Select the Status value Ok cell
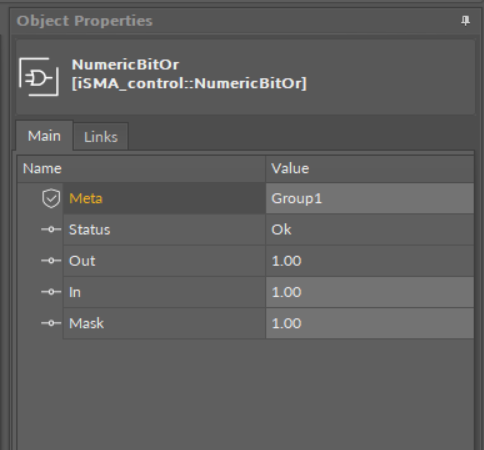This screenshot has width=484, height=450. (x=370, y=229)
